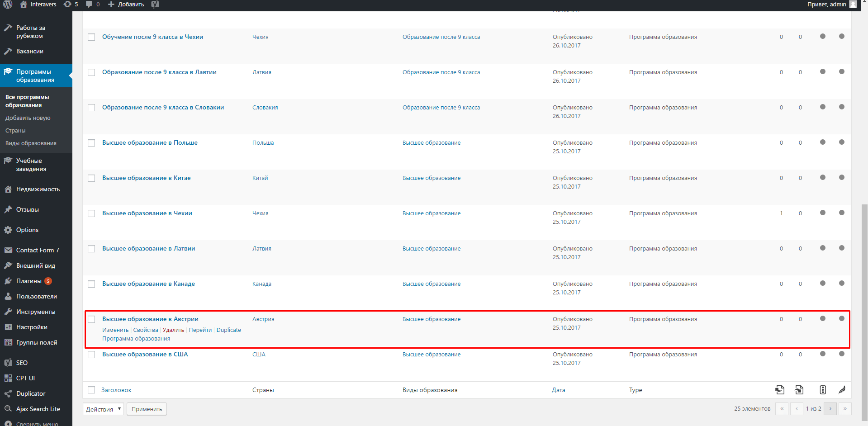868x426 pixels.
Task: Check the box for Высшее образование в Австрии
Action: (x=91, y=319)
